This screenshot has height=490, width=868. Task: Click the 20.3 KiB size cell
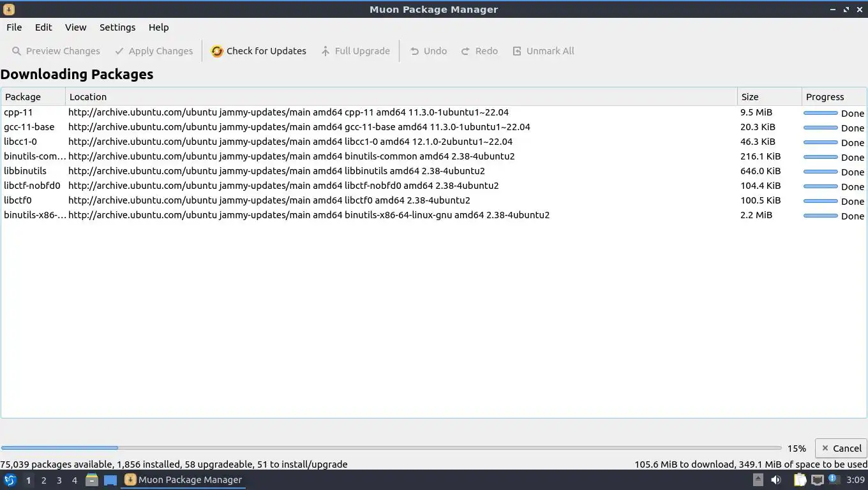click(758, 127)
